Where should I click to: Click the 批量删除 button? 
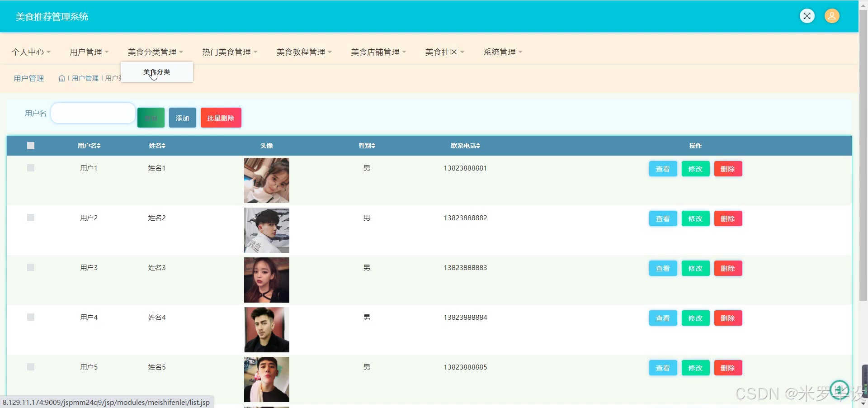pyautogui.click(x=221, y=118)
